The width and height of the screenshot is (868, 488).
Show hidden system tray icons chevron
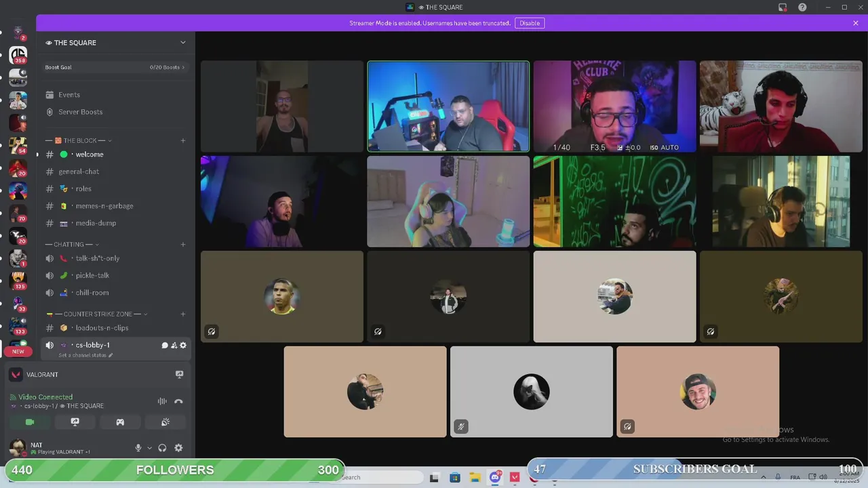tap(764, 477)
